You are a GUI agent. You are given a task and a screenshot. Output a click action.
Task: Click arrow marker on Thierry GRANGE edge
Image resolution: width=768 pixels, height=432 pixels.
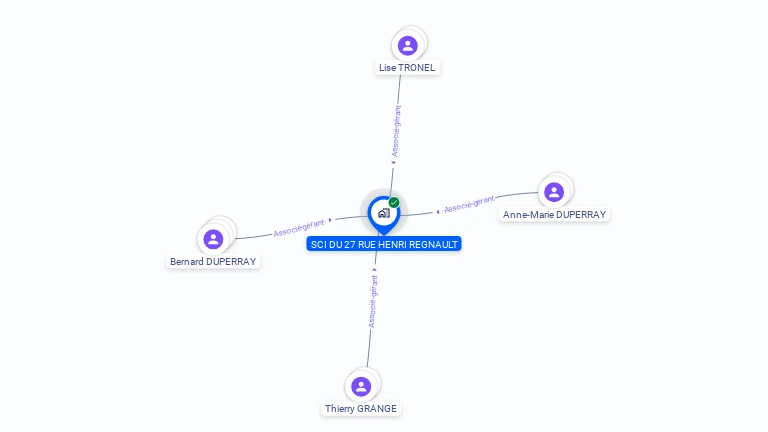click(375, 269)
